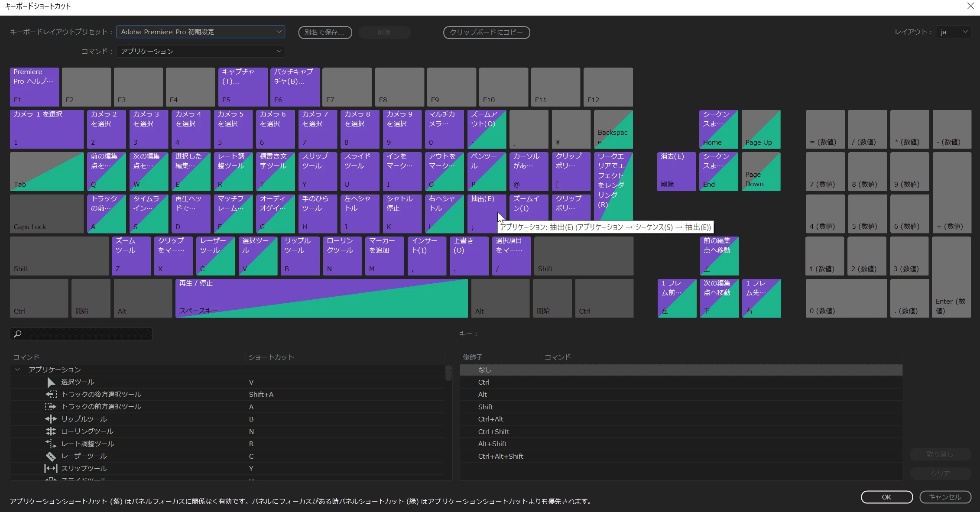Image resolution: width=980 pixels, height=512 pixels.
Task: Click the command list vertical scrollbar
Action: coord(448,373)
